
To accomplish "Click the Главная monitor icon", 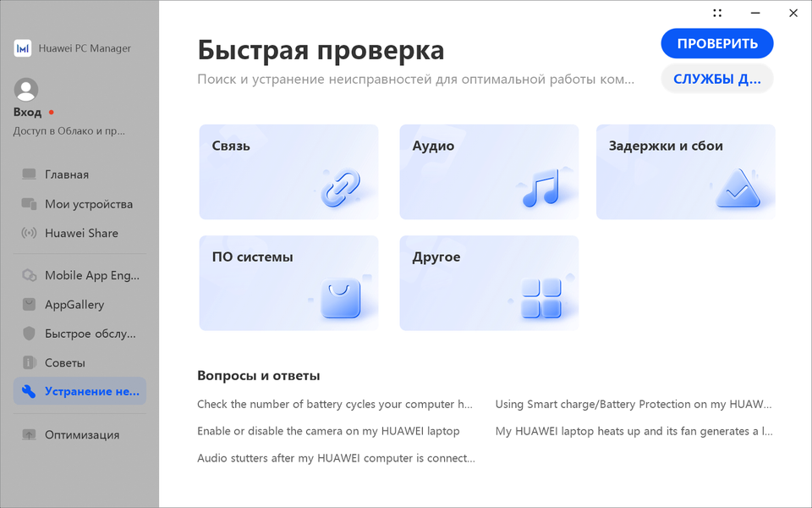I will [29, 174].
